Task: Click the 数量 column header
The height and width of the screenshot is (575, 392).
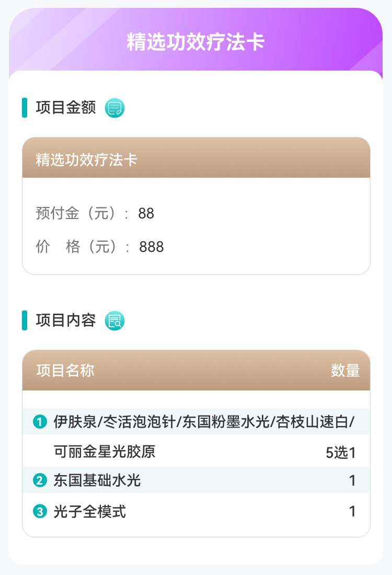Action: click(x=345, y=371)
